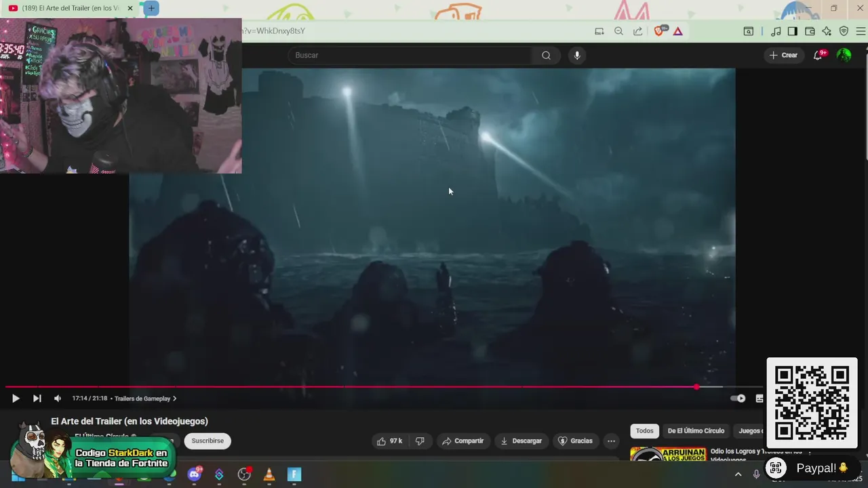Like the video with 97 k
Image resolution: width=868 pixels, height=488 pixels.
(390, 441)
